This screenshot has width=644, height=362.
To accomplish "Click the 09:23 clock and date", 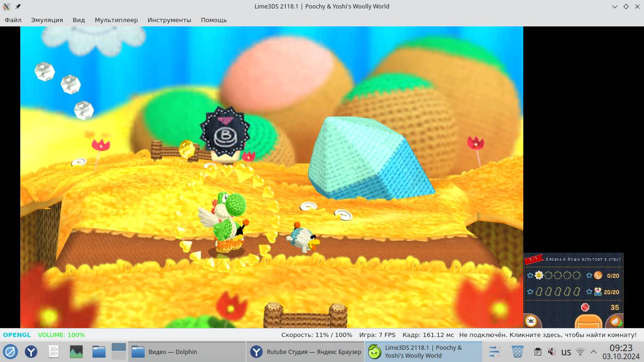I will coord(621,352).
